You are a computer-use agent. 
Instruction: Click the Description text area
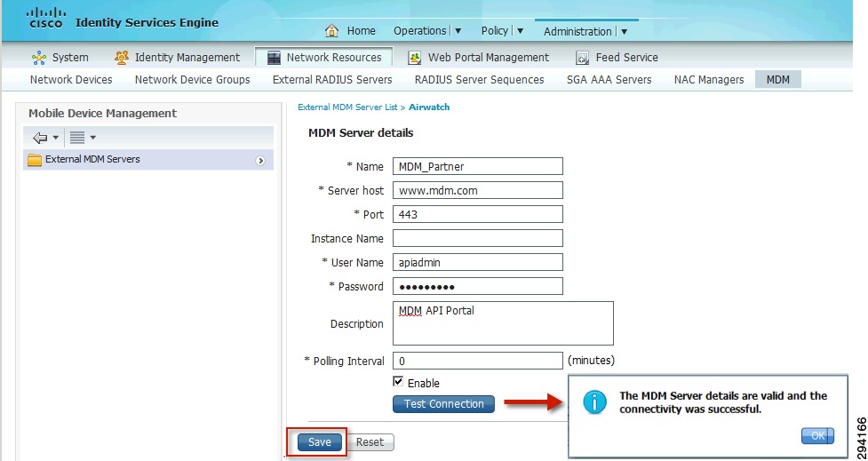(x=503, y=323)
